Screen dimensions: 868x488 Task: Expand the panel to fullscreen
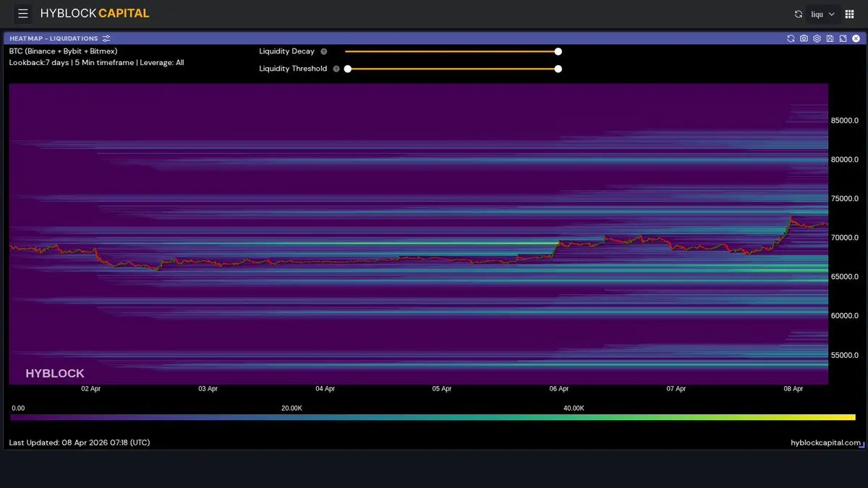coord(843,38)
